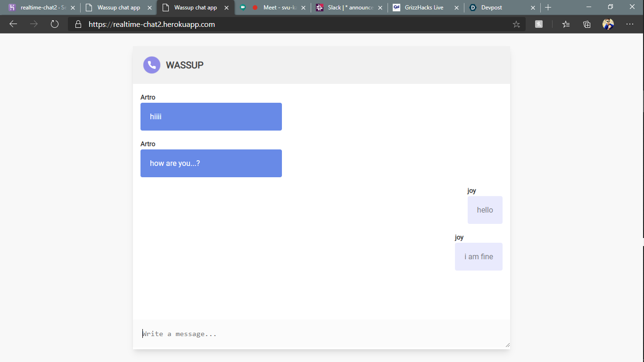Click the resize handle of the message box
Image resolution: width=644 pixels, height=362 pixels.
point(507,345)
